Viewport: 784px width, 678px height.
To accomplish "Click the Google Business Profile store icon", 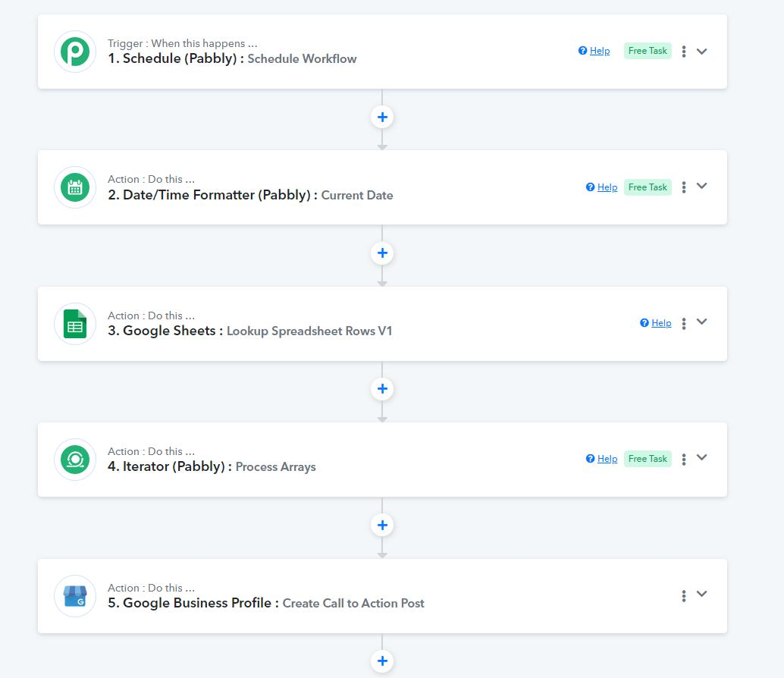I will (x=75, y=596).
